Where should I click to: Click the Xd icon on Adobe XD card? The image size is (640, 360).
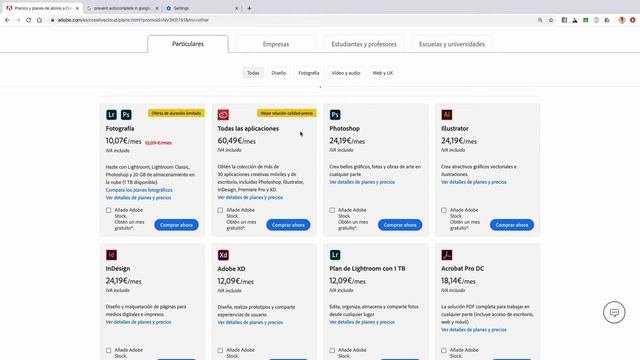point(223,255)
